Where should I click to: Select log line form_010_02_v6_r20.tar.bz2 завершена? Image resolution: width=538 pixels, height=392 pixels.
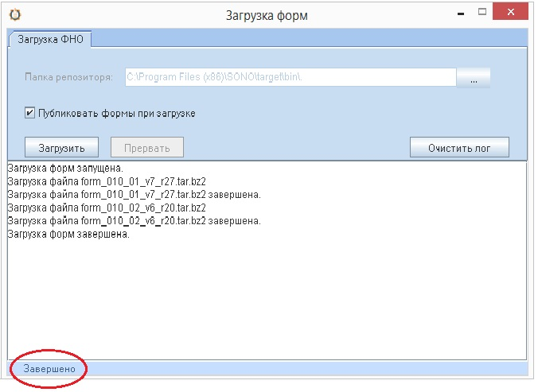(134, 221)
